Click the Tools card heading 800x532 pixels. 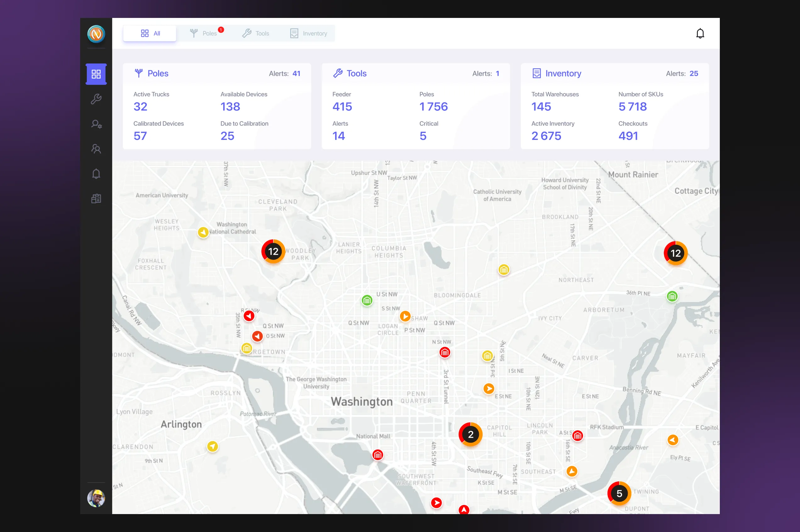tap(356, 73)
